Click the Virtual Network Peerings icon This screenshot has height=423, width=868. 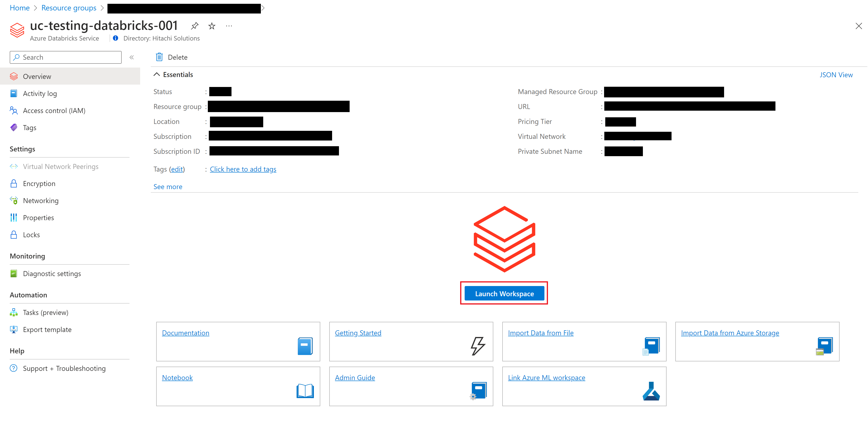(14, 167)
